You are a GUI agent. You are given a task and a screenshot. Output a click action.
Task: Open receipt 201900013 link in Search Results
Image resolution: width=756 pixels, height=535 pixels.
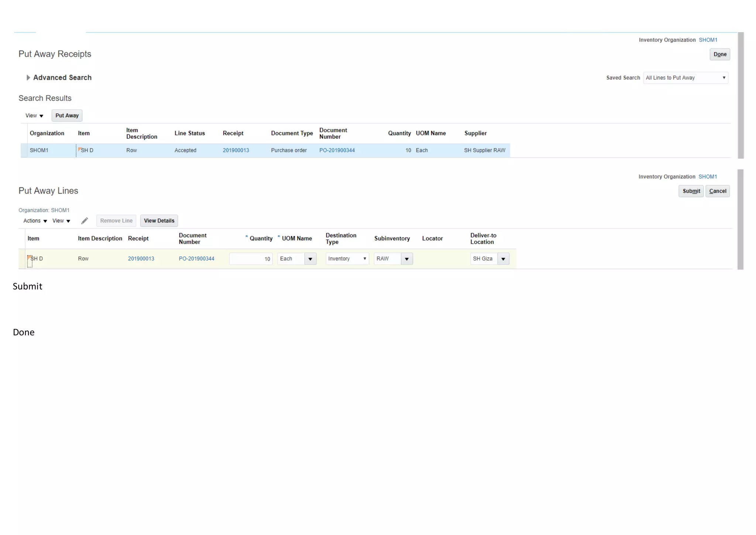pos(236,150)
